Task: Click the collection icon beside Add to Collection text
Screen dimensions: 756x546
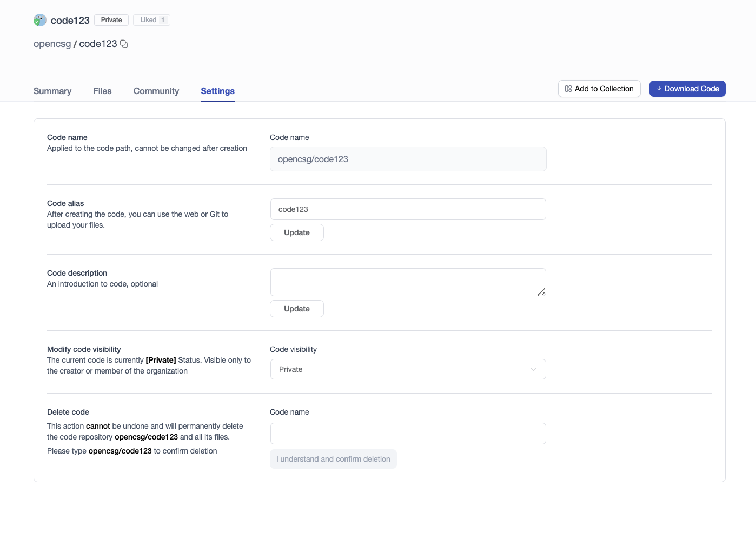Action: click(x=568, y=88)
